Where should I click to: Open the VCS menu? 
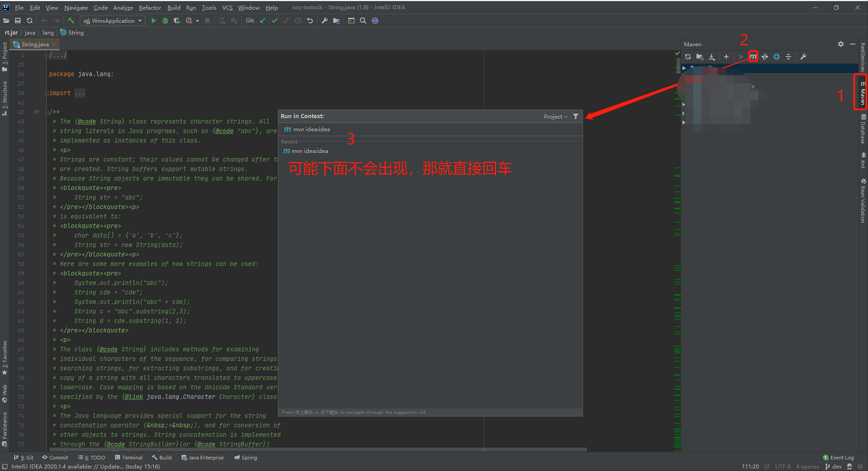coord(227,8)
